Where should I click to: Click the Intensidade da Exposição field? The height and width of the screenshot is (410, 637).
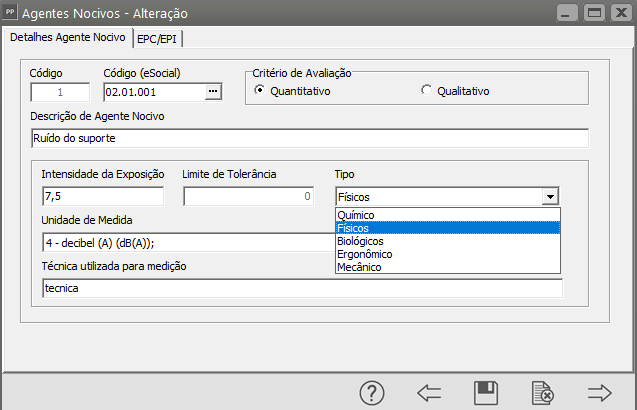103,196
